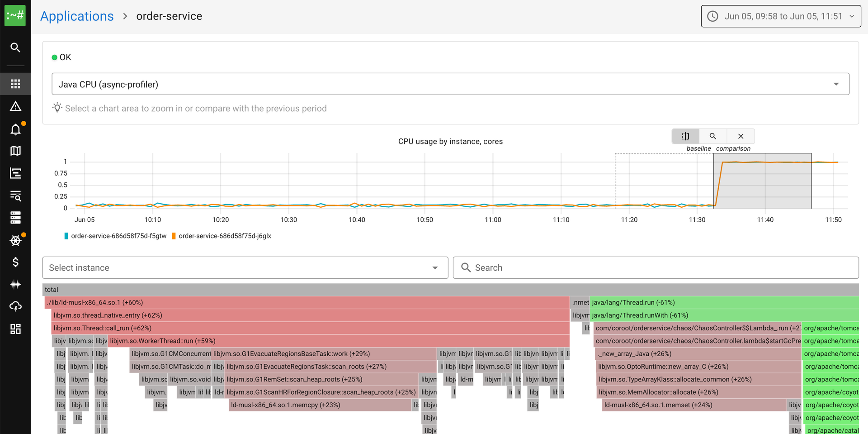This screenshot has height=434, width=868.
Task: Select G1ScanHRForRegionClosure::scan_heap_roots frame
Action: click(x=321, y=392)
